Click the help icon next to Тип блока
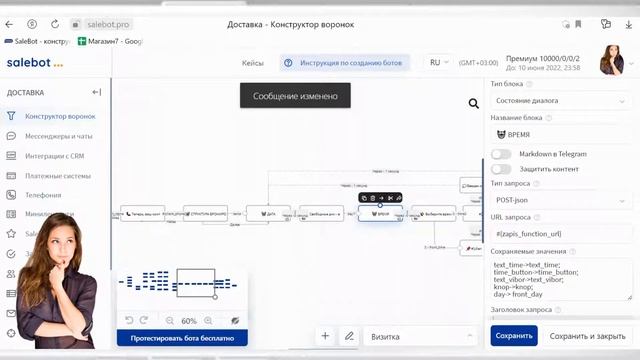This screenshot has height=360, width=640. point(529,84)
